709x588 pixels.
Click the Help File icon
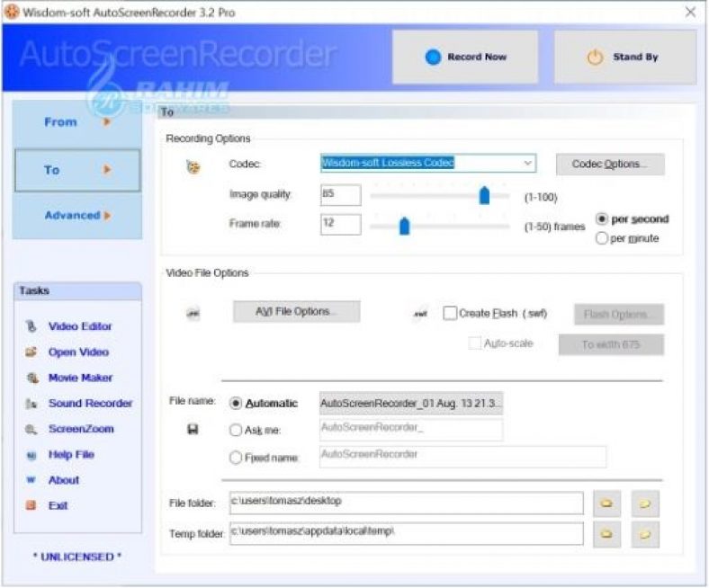(31, 455)
